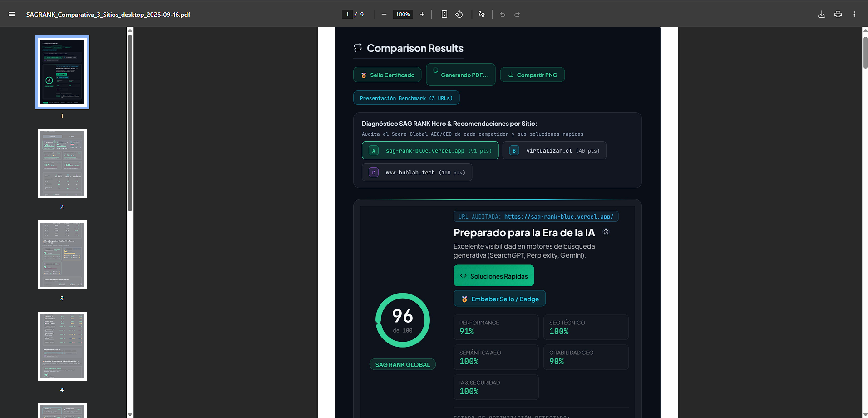868x418 pixels.
Task: Toggle the sidebar menu icon
Action: [12, 15]
